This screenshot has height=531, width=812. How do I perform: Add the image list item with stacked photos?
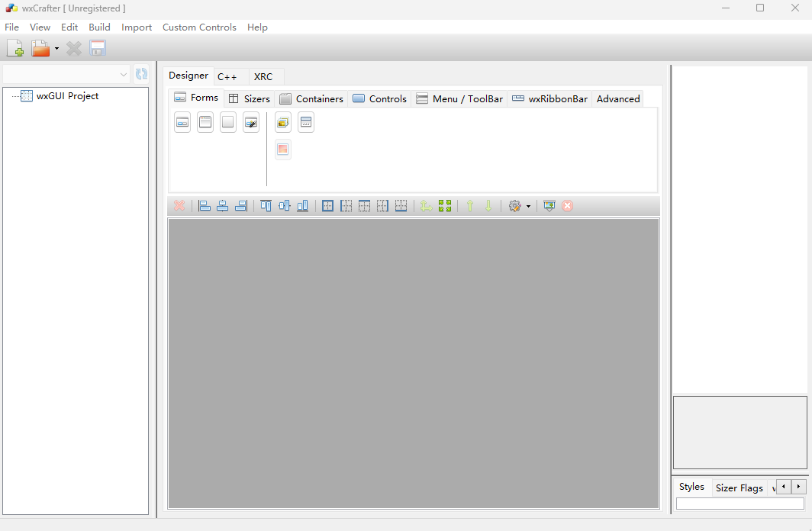pos(283,122)
